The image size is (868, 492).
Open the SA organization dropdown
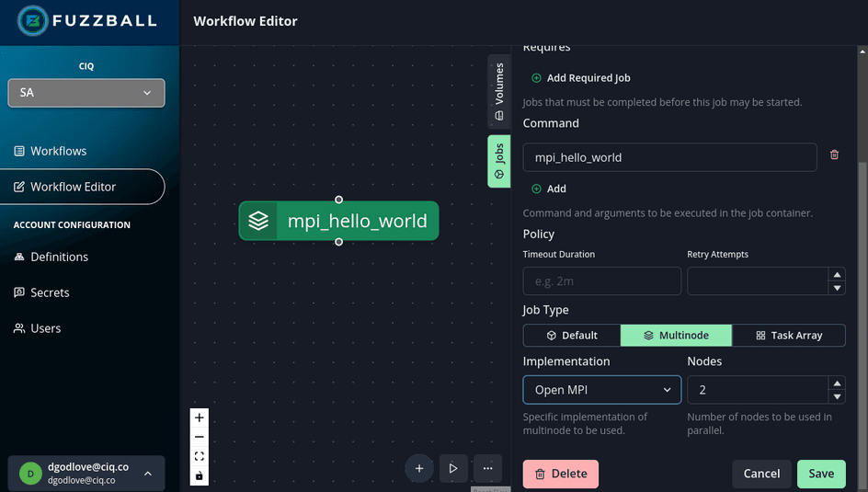(x=86, y=93)
